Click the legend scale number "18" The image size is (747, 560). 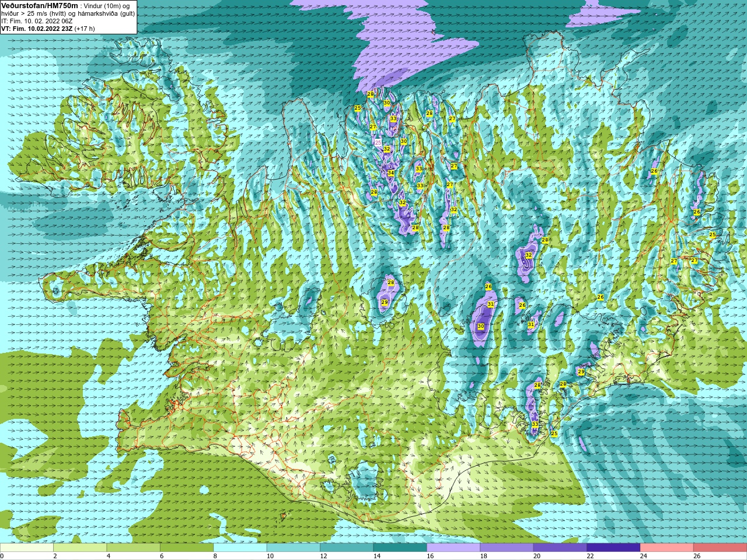pos(483,556)
